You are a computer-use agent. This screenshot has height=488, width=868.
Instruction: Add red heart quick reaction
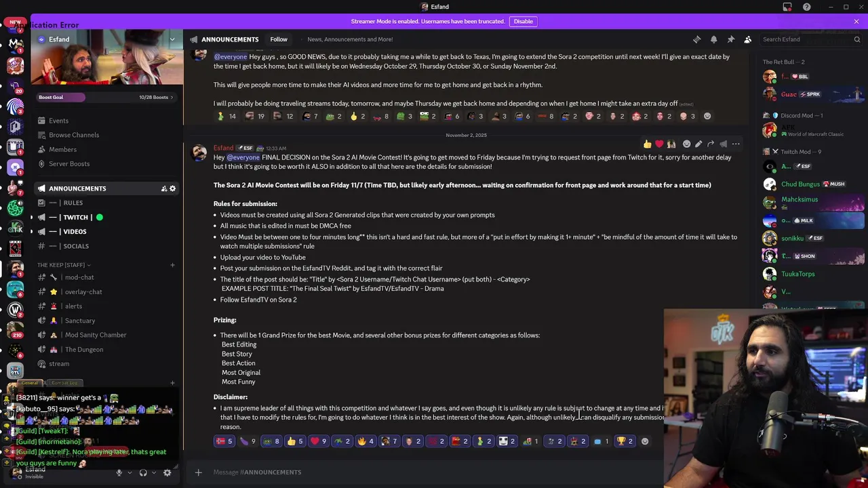coord(659,144)
